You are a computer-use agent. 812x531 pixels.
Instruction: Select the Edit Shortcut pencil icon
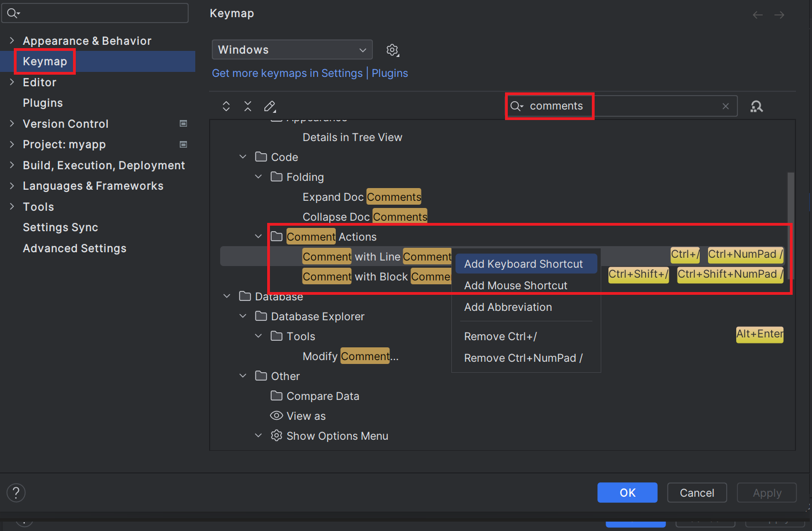(270, 106)
